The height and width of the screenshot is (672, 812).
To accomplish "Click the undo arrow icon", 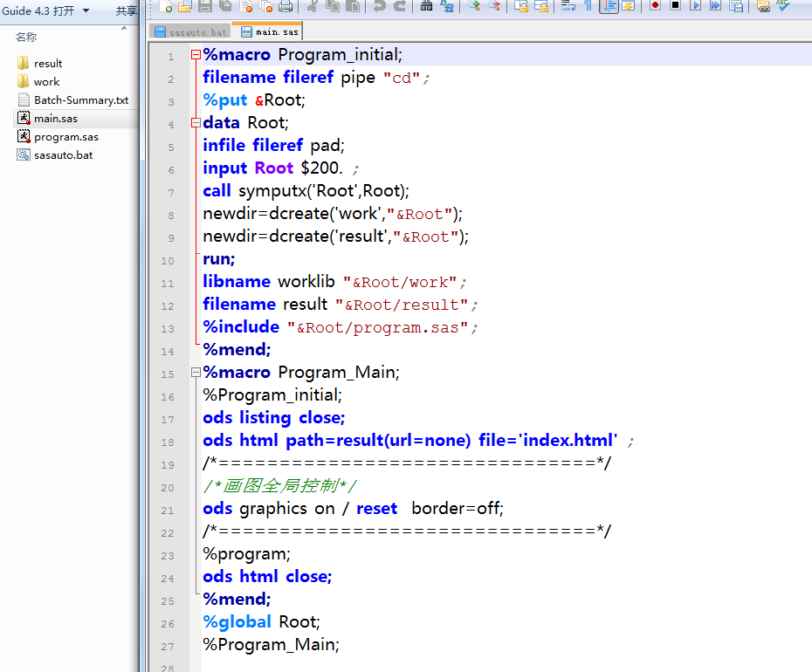I will [x=379, y=6].
